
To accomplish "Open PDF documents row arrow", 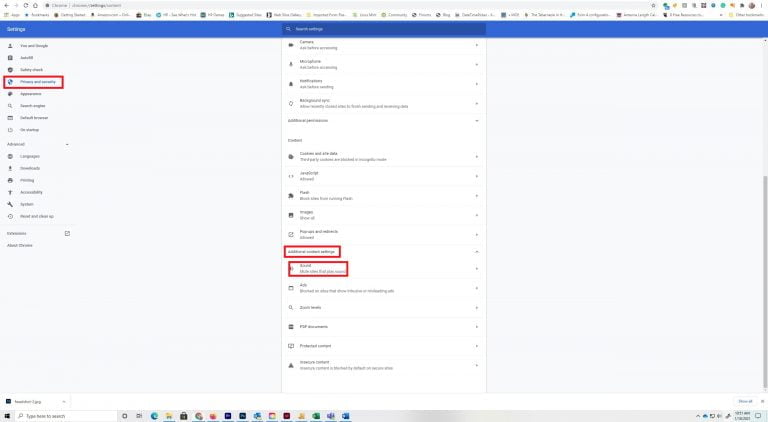I will pyautogui.click(x=477, y=327).
